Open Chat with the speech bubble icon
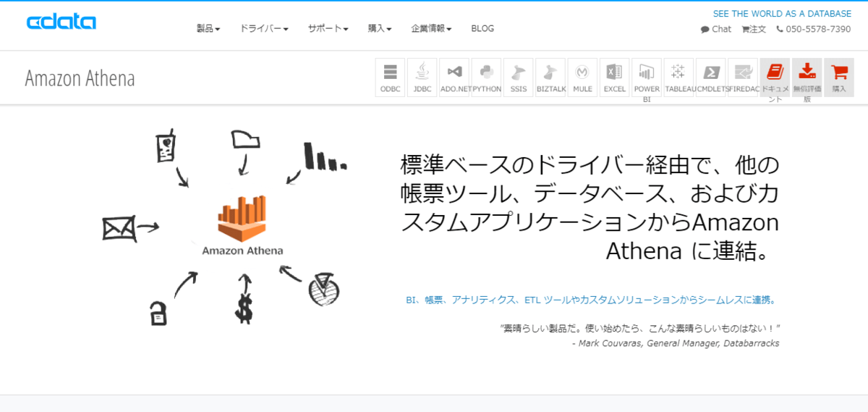Image resolution: width=868 pixels, height=412 pixels. click(716, 29)
